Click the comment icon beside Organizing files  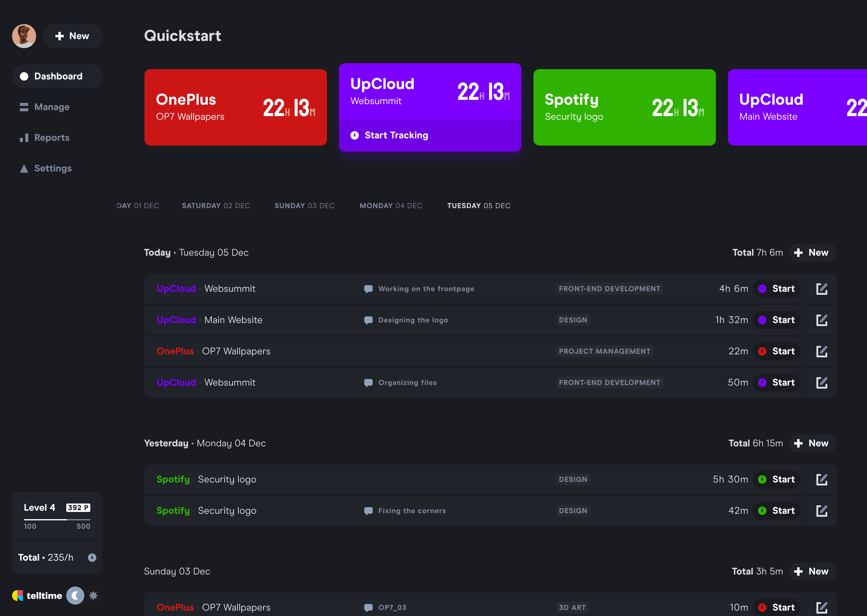(368, 383)
